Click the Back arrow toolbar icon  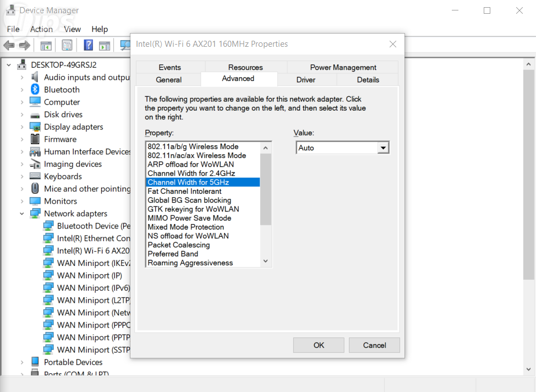(9, 45)
